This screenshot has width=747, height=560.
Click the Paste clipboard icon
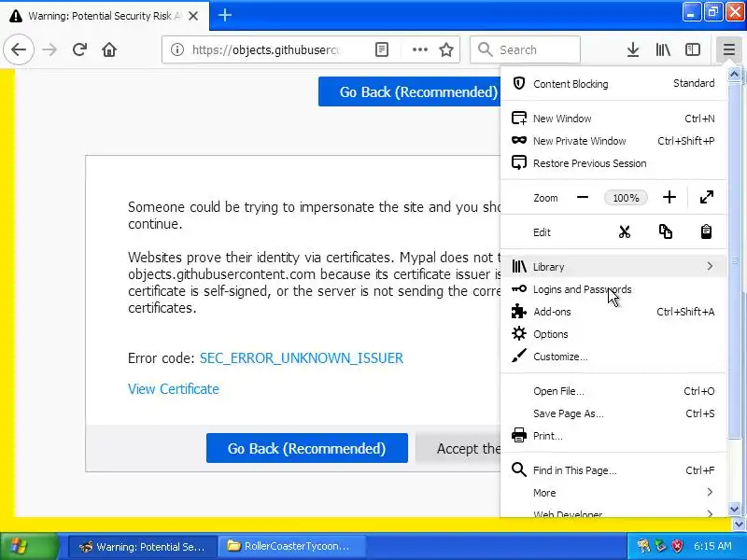pos(706,231)
